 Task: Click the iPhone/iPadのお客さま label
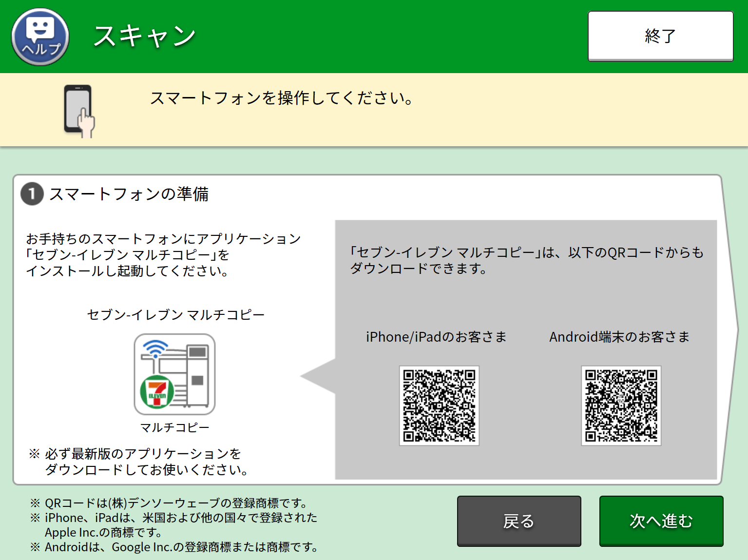click(x=436, y=337)
